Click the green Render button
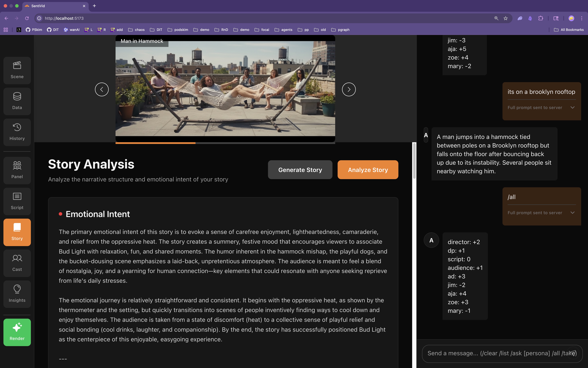 [17, 332]
